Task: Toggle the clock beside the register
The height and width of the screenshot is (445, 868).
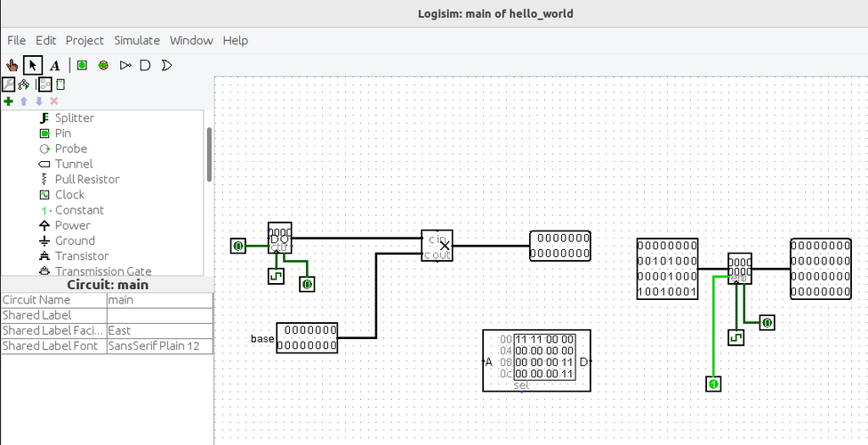Action: tap(735, 337)
